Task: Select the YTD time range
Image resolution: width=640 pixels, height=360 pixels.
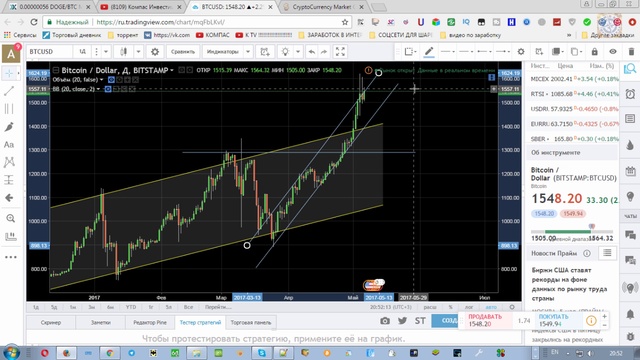Action: click(x=131, y=307)
